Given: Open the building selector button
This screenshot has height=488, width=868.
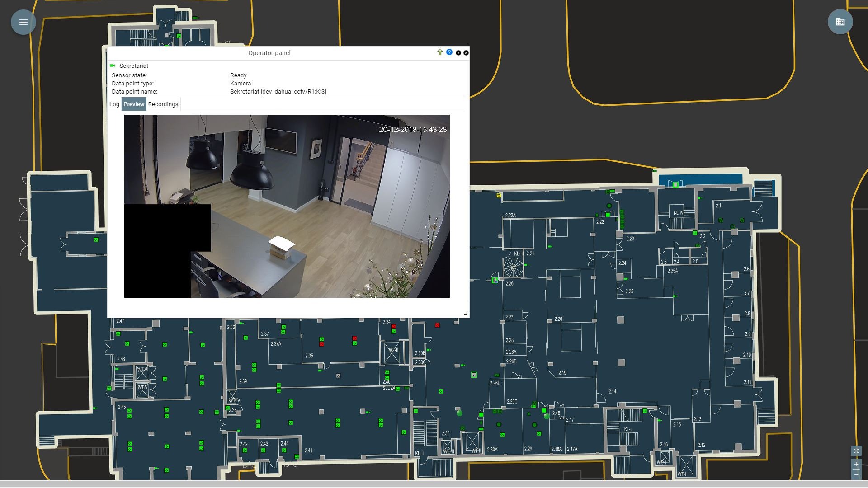Looking at the screenshot, I should point(840,22).
